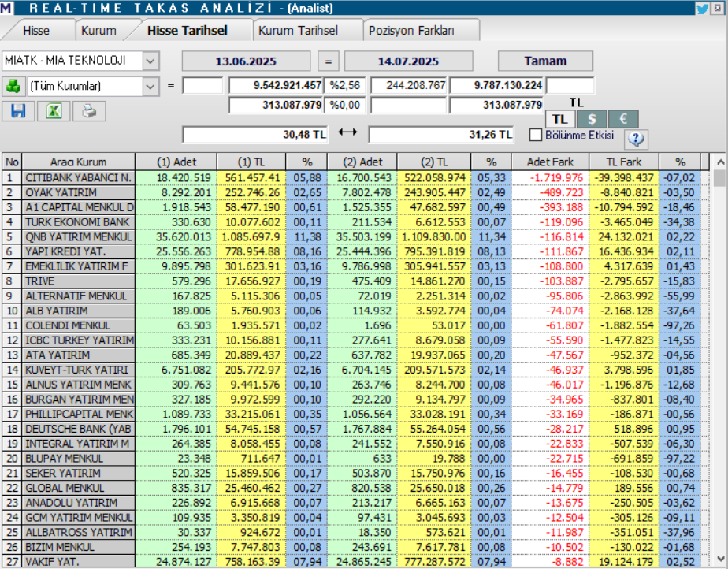The image size is (728, 569).
Task: Enable the Bölünme Etkisi checkbox
Action: [x=536, y=136]
